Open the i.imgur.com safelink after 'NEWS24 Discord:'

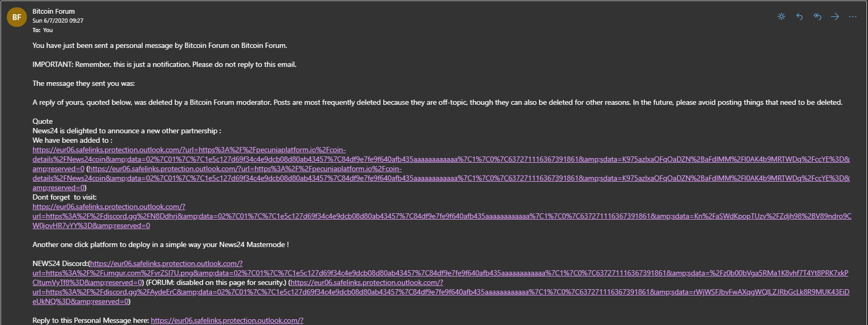click(441, 273)
